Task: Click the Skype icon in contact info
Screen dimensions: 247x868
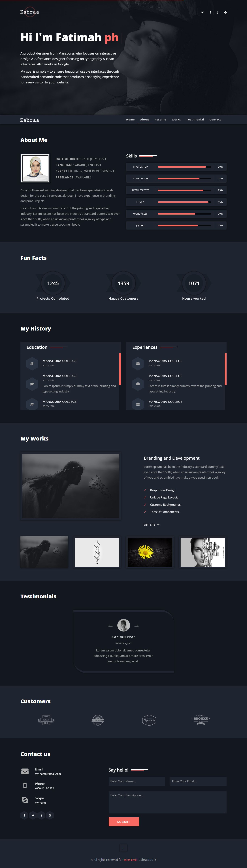Action: 25,800
